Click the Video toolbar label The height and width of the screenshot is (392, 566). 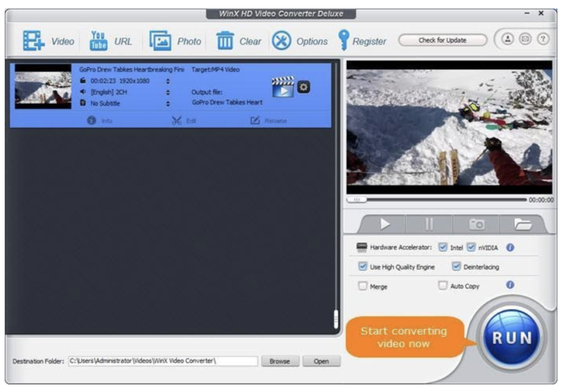(62, 41)
